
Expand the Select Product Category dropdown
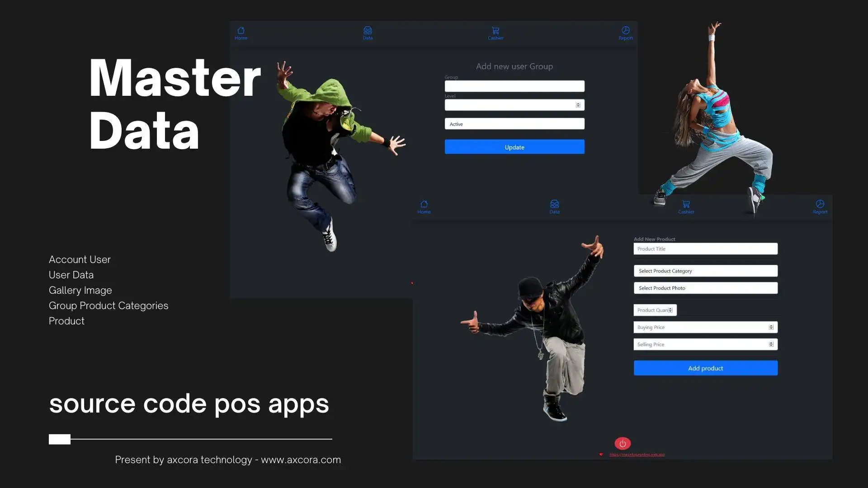[706, 271]
